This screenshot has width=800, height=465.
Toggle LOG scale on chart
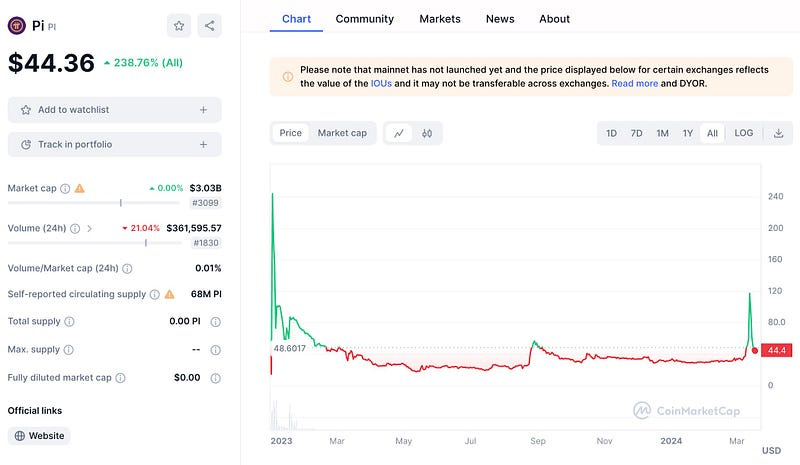pyautogui.click(x=743, y=133)
